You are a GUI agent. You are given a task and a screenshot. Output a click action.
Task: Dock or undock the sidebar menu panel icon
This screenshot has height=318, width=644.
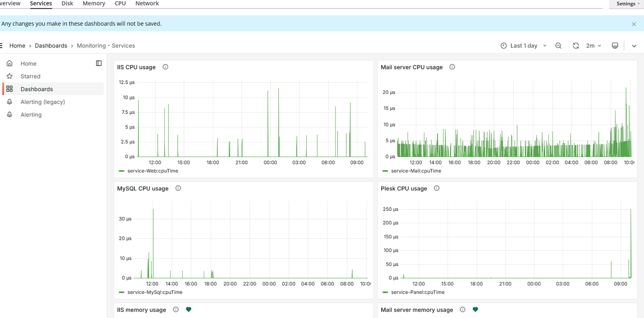point(98,64)
